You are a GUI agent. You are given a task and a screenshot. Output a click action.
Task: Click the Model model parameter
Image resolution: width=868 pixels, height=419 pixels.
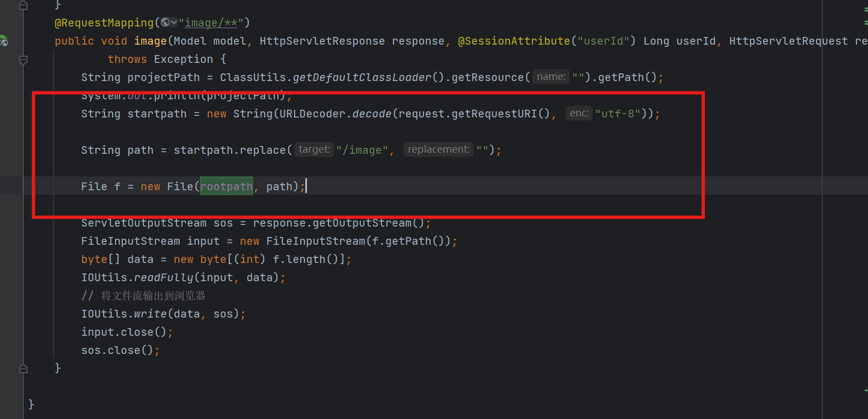tap(210, 41)
